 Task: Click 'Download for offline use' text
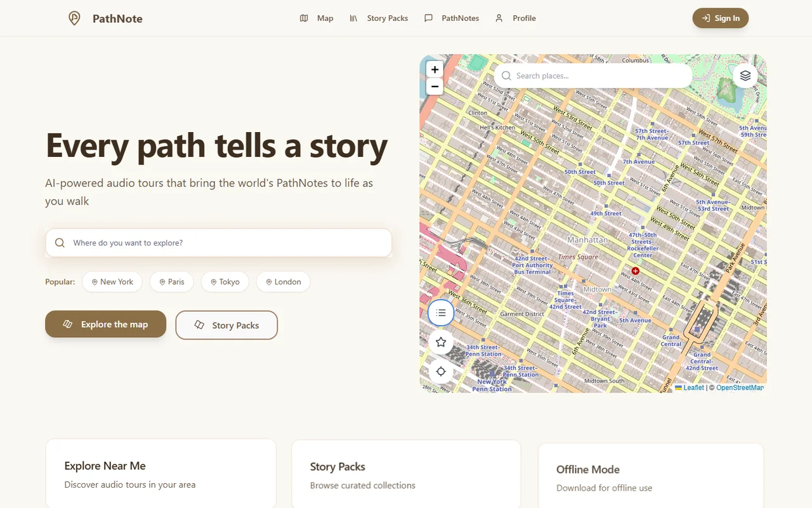point(604,488)
